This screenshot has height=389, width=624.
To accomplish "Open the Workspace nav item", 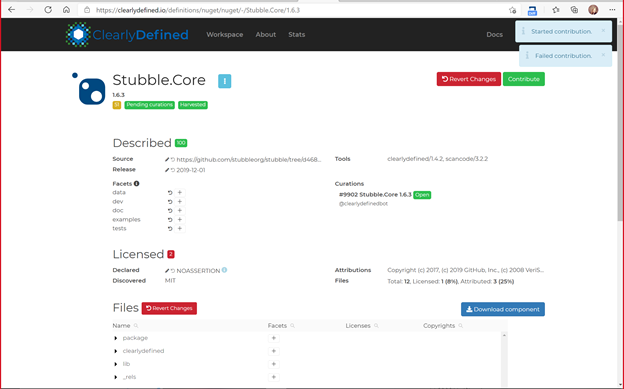I will pos(224,35).
